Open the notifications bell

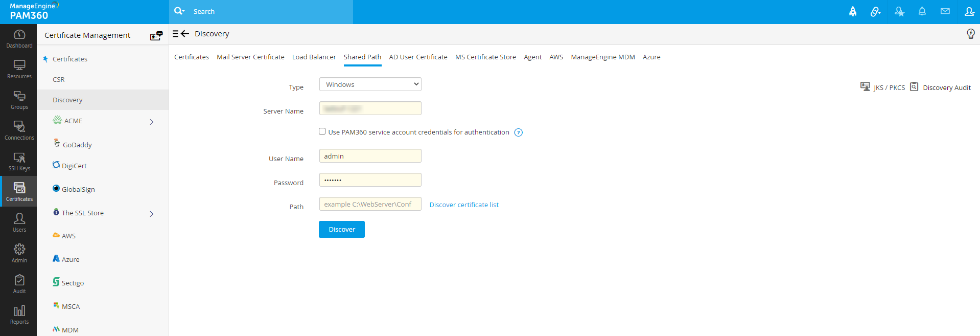[x=922, y=11]
